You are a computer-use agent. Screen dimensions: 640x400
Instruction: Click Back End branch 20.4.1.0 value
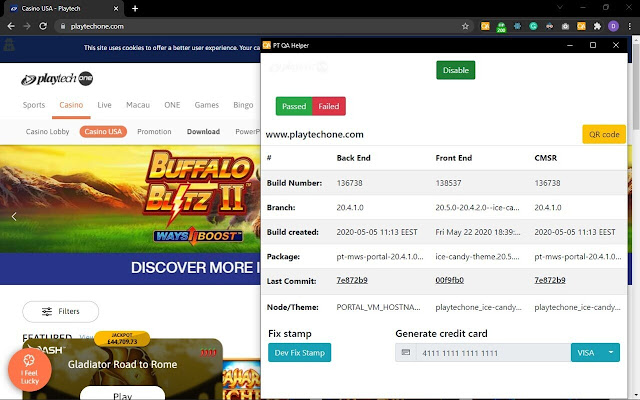(x=350, y=207)
